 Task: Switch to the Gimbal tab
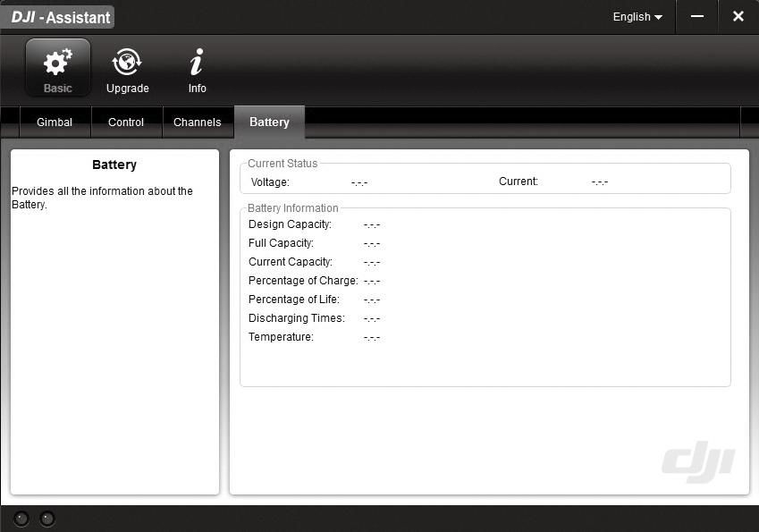(x=55, y=122)
